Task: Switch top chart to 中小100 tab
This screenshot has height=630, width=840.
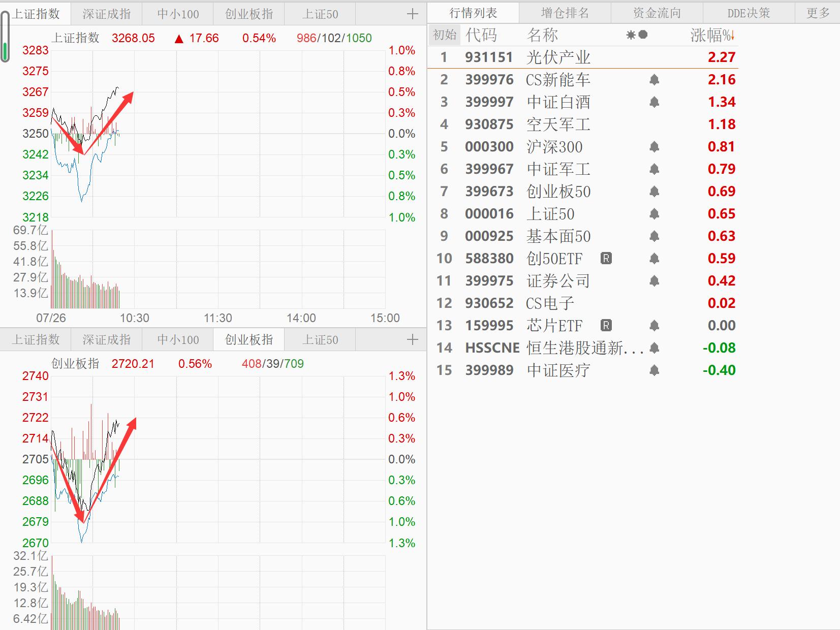Action: click(x=178, y=14)
